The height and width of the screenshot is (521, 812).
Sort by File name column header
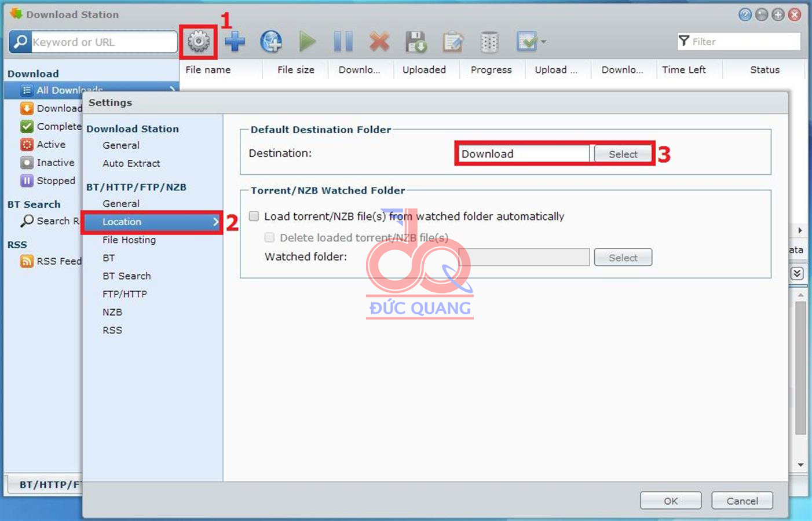[x=208, y=69]
